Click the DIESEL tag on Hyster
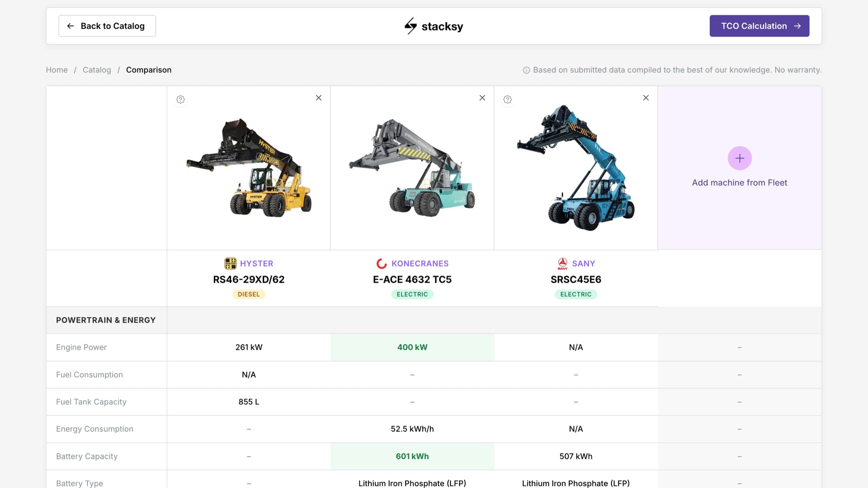The height and width of the screenshot is (488, 868). pos(249,294)
